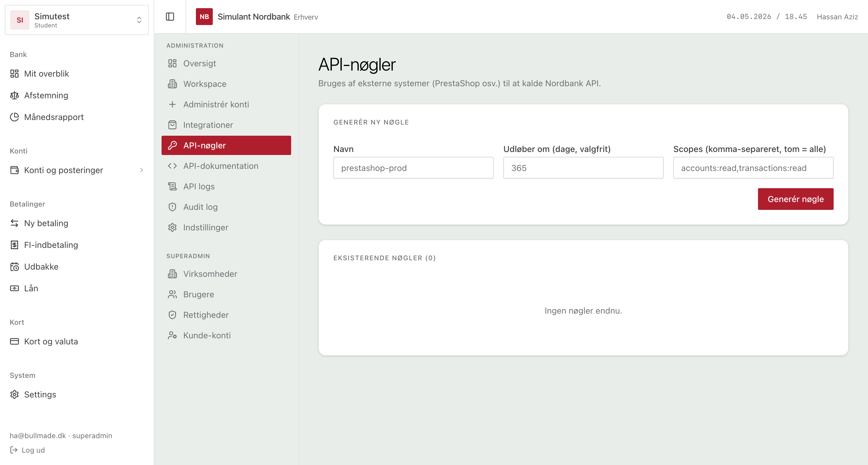Click the Lån banknote icon
The height and width of the screenshot is (465, 868).
click(x=14, y=288)
